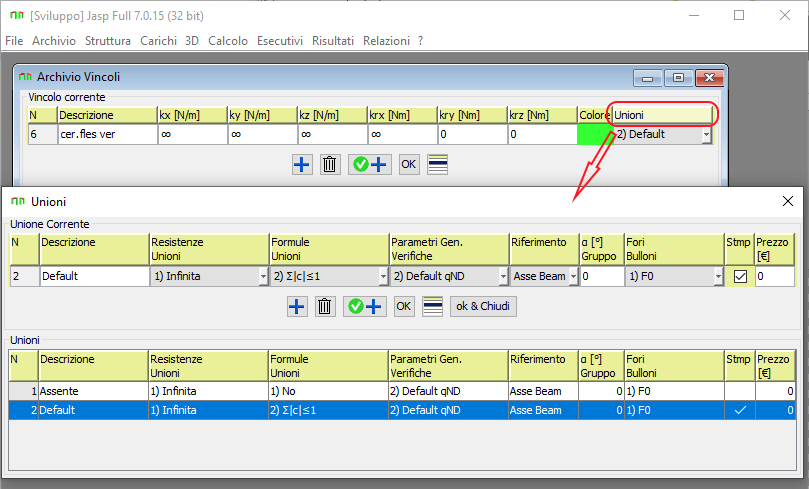Edit Descrizione field cer.fles ver

coord(107,135)
